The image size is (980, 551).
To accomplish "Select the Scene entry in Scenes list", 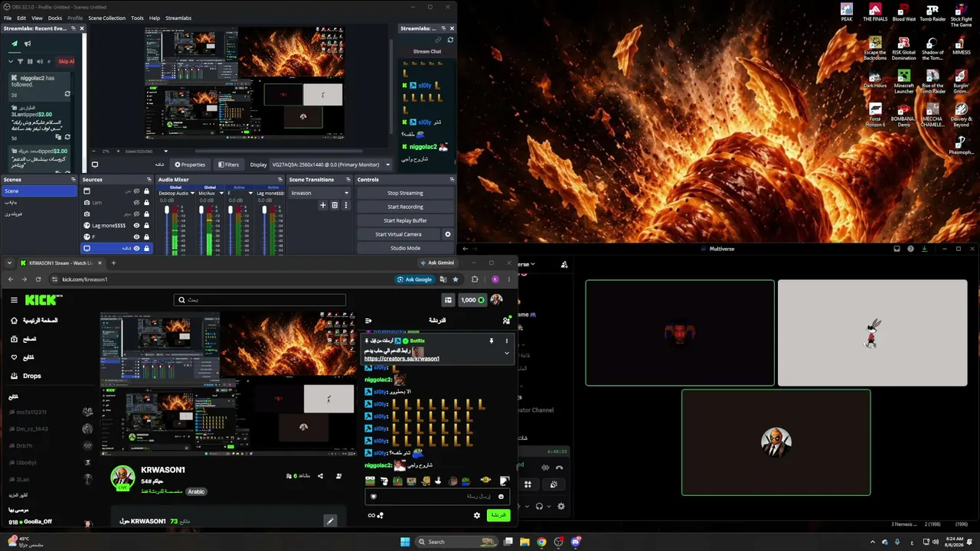I will coord(39,191).
